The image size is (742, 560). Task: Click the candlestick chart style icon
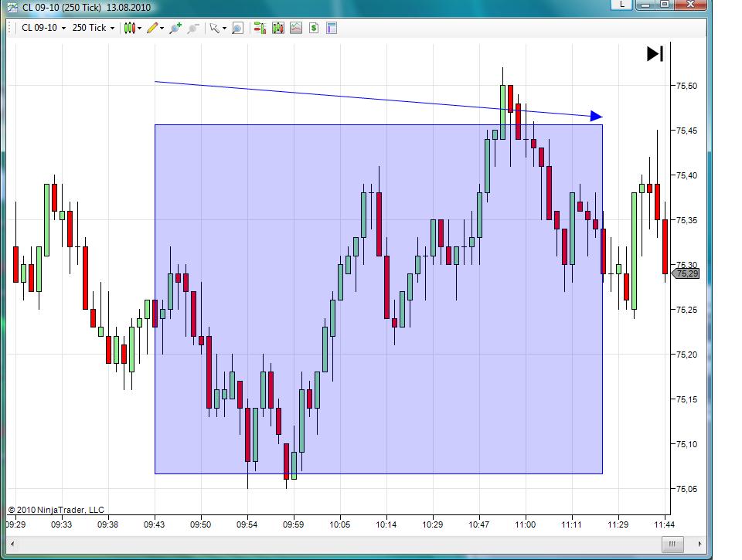[129, 29]
